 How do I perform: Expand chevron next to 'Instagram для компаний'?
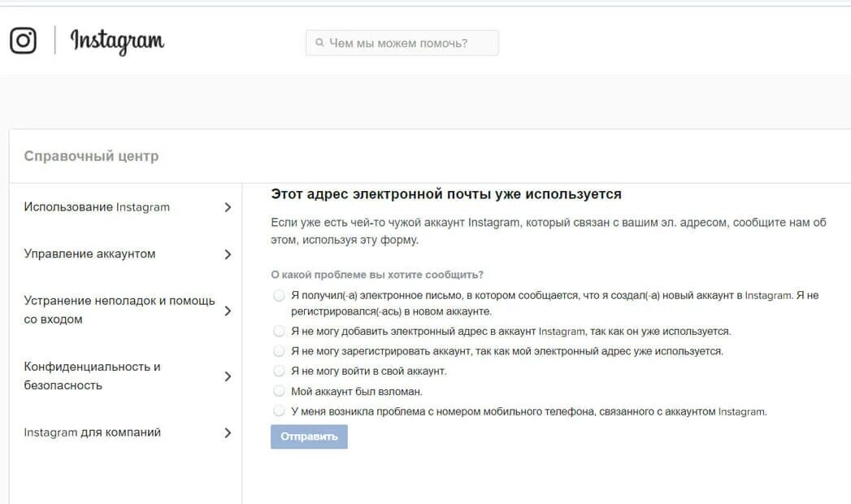(228, 433)
